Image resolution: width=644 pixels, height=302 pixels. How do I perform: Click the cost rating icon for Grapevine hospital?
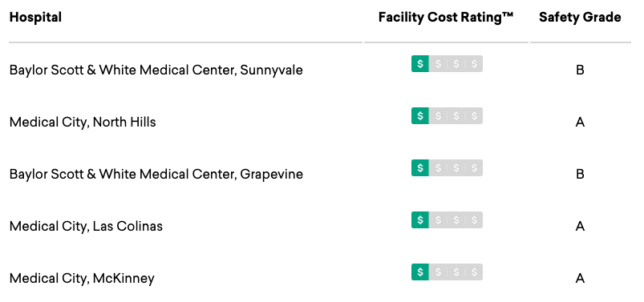click(x=447, y=168)
